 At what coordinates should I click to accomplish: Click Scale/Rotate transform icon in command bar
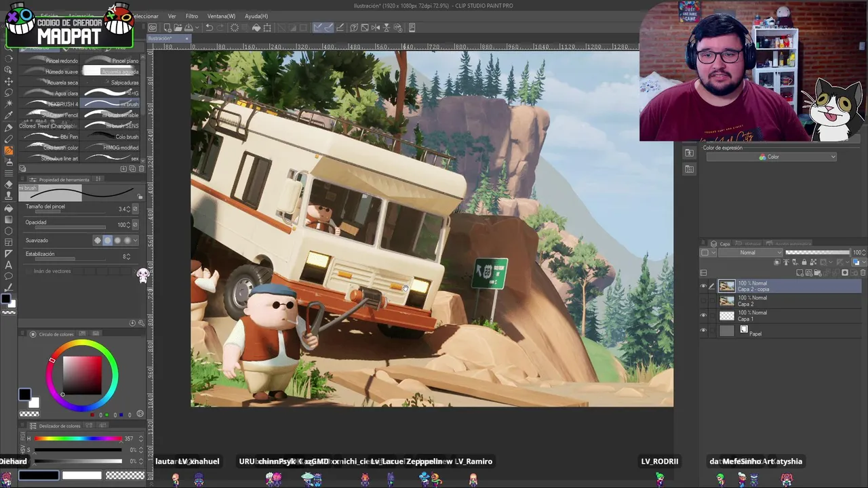pyautogui.click(x=267, y=27)
